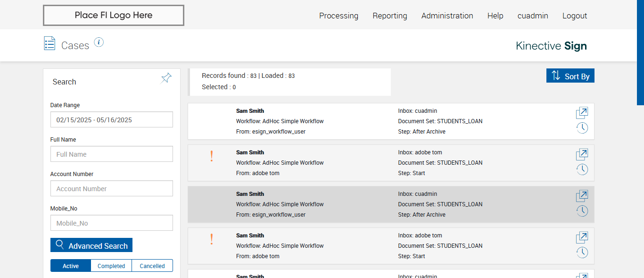Click history clock icon on highlighted case
The image size is (644, 278).
[x=582, y=211]
